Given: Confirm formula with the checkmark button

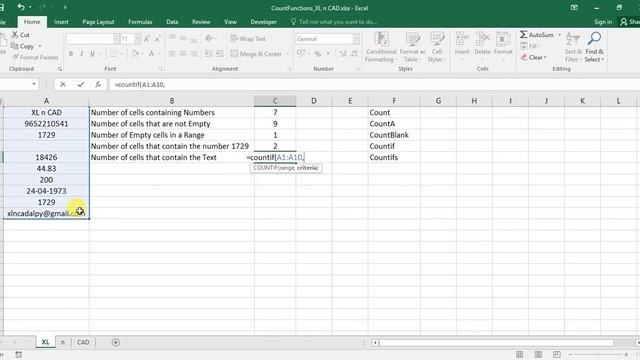Looking at the screenshot, I should [80, 84].
